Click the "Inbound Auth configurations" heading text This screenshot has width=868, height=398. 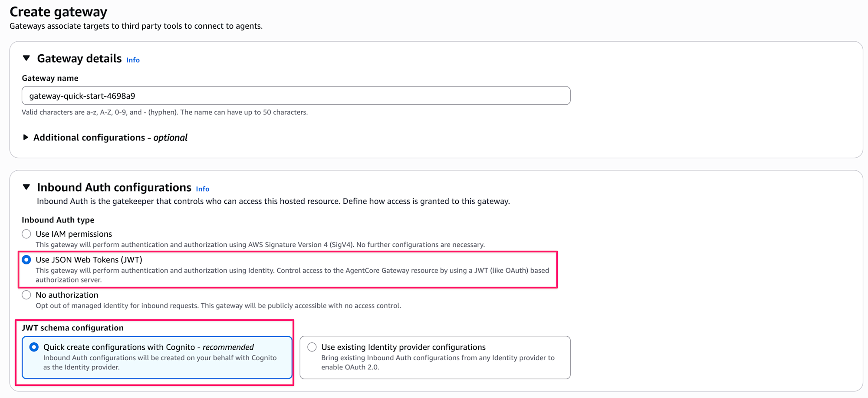pyautogui.click(x=114, y=187)
